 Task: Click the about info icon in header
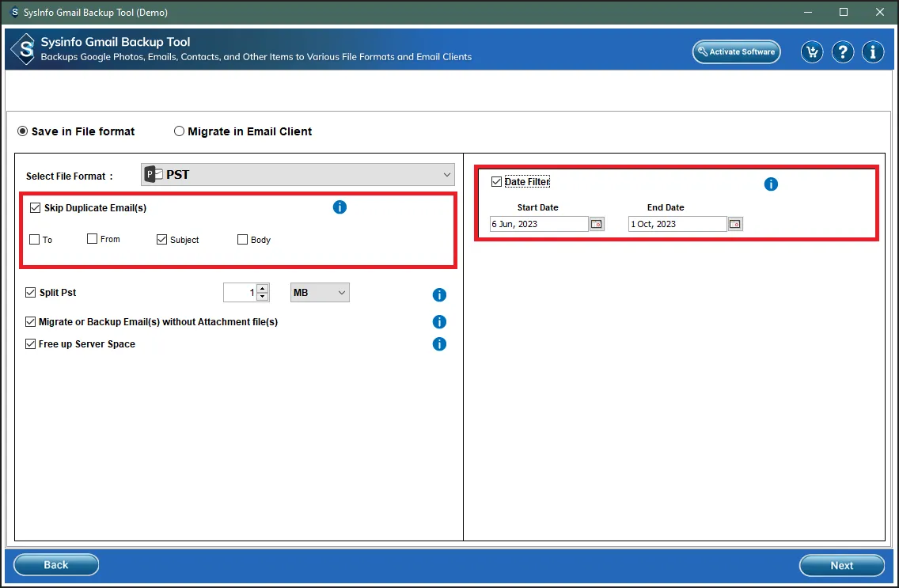[873, 52]
